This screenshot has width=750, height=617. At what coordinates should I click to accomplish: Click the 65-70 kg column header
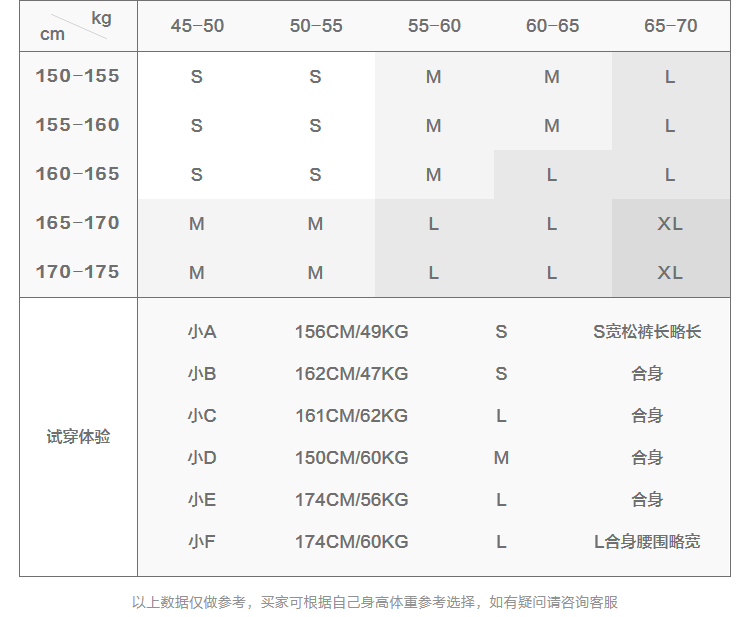pos(670,26)
